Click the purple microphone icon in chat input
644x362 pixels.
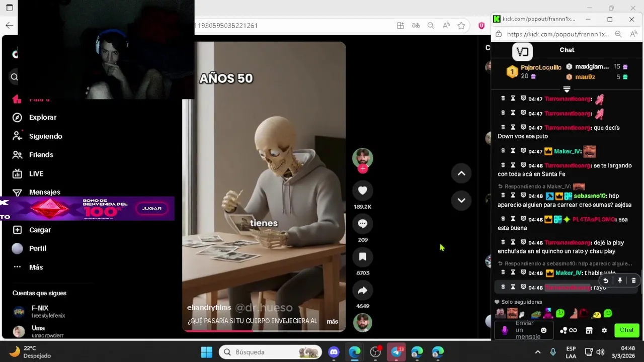tap(504, 330)
